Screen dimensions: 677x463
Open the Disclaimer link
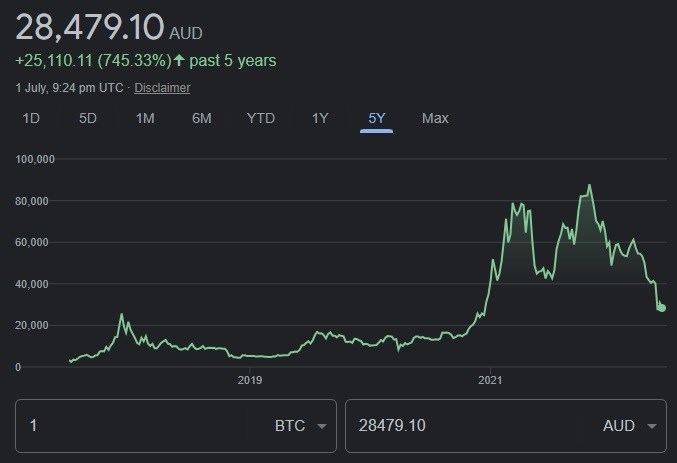click(162, 88)
